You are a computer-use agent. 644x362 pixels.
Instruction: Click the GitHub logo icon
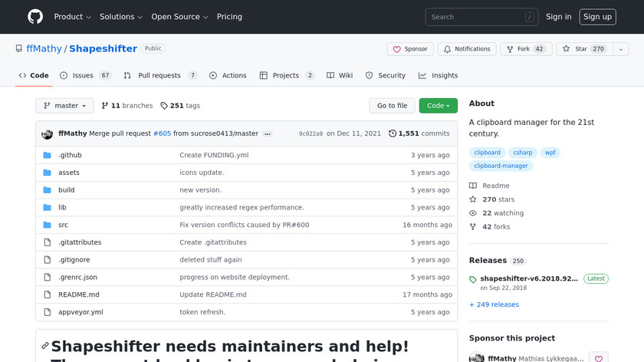35,17
